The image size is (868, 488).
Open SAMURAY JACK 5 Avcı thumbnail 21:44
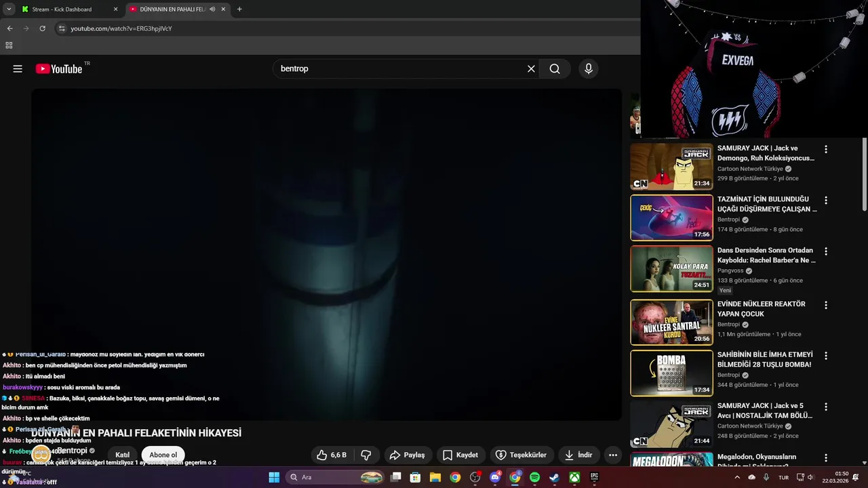[671, 424]
